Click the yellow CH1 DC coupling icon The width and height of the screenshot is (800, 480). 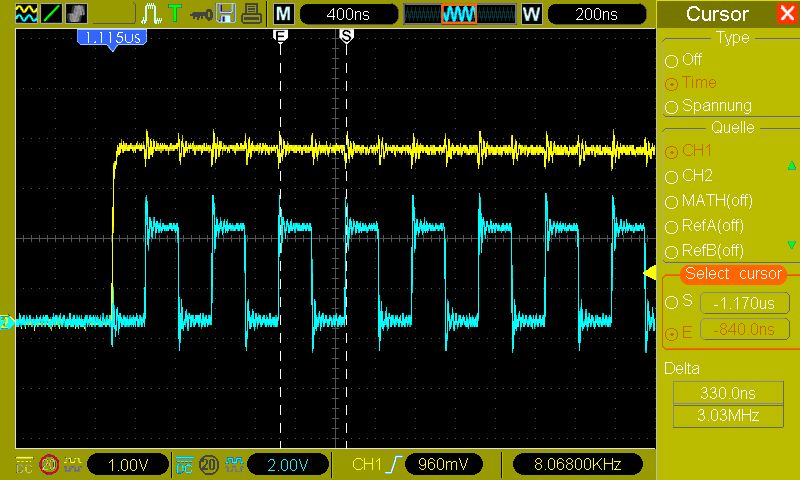(24, 465)
